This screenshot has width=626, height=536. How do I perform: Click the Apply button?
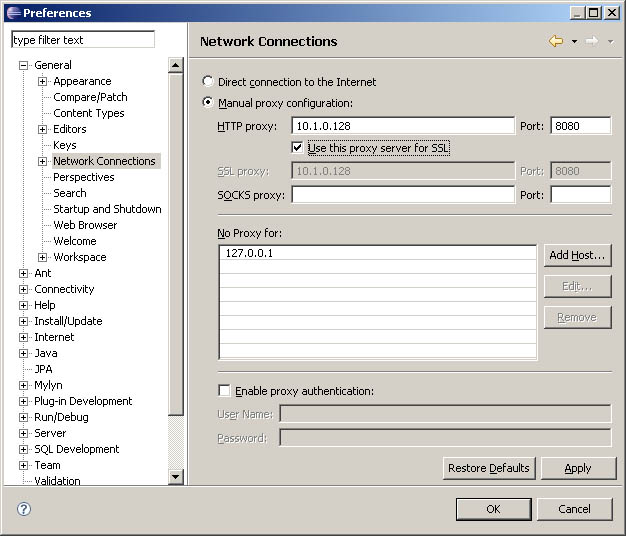coord(577,468)
